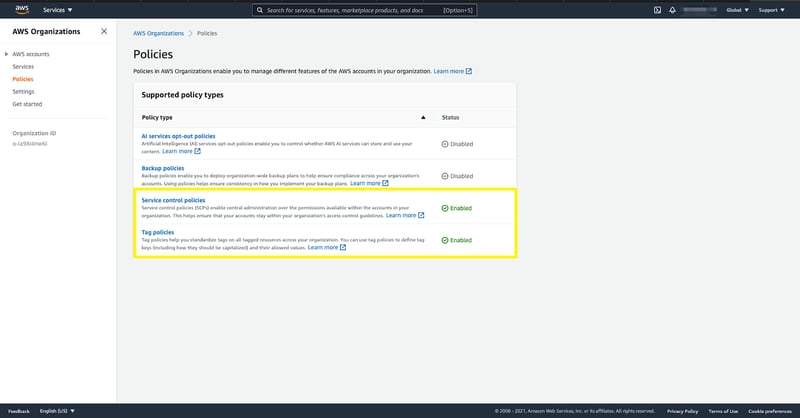Image resolution: width=800 pixels, height=418 pixels.
Task: Click Learn more under Backup policies
Action: 365,183
